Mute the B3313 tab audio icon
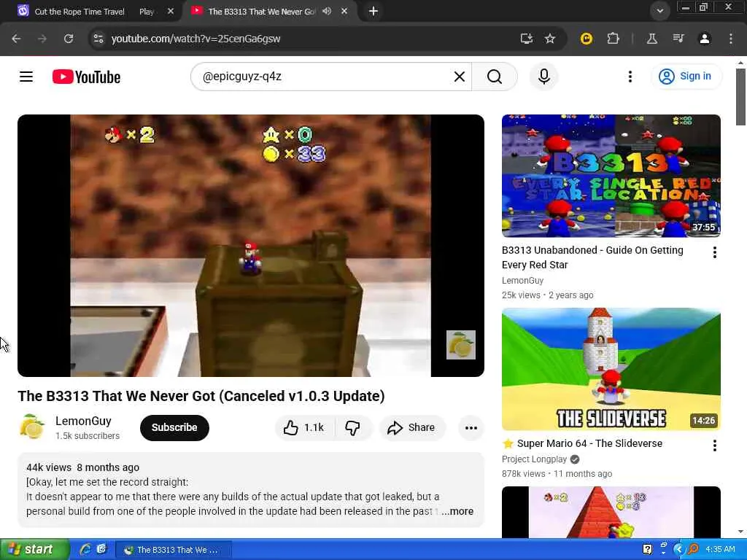Screen dimensions: 747x560 click(327, 11)
